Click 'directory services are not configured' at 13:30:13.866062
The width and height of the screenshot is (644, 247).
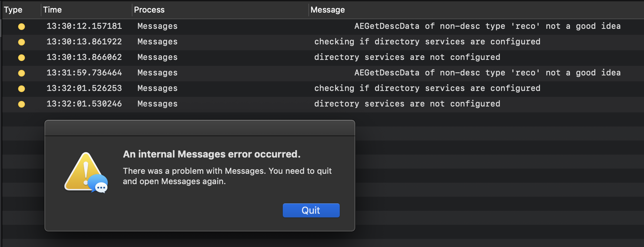click(x=407, y=57)
